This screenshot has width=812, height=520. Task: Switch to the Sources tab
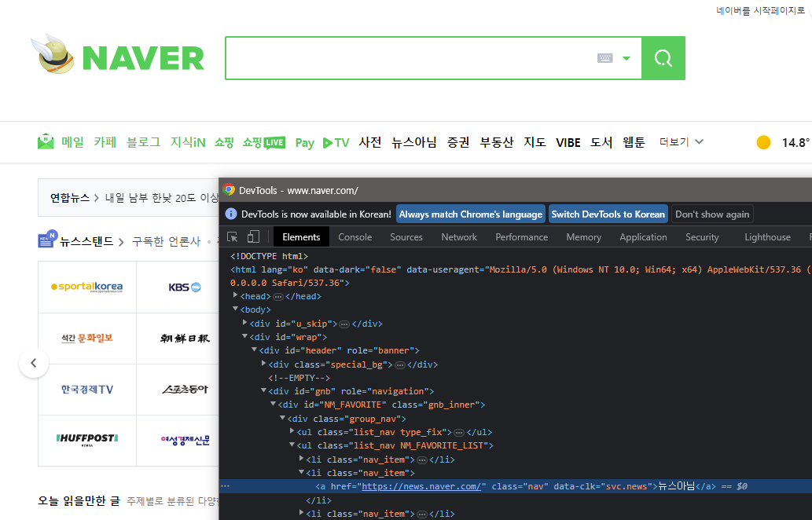click(406, 237)
